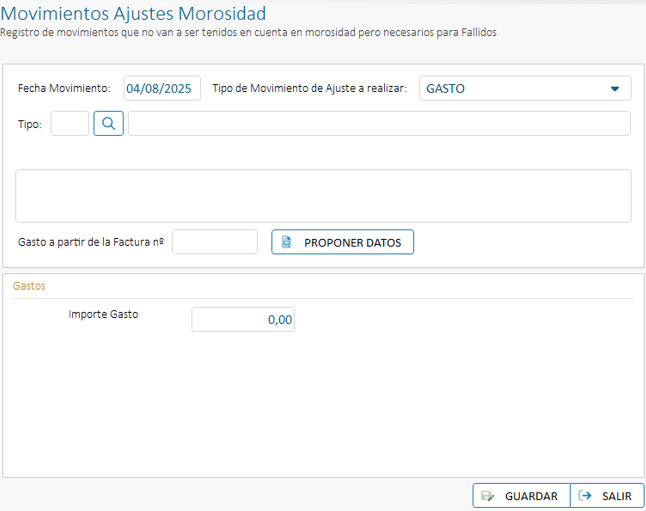646x511 pixels.
Task: Focus the Fecha Movimiento date field
Action: tap(163, 88)
